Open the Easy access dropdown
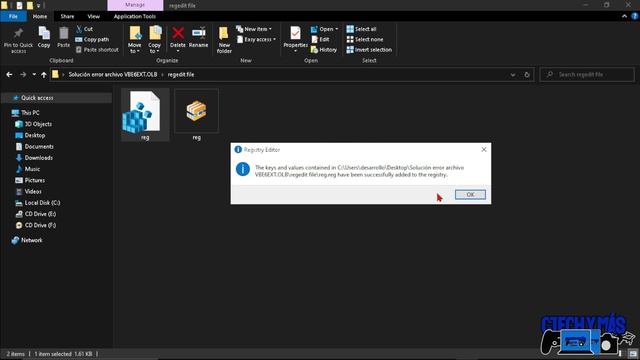The width and height of the screenshot is (640, 360). tap(256, 40)
